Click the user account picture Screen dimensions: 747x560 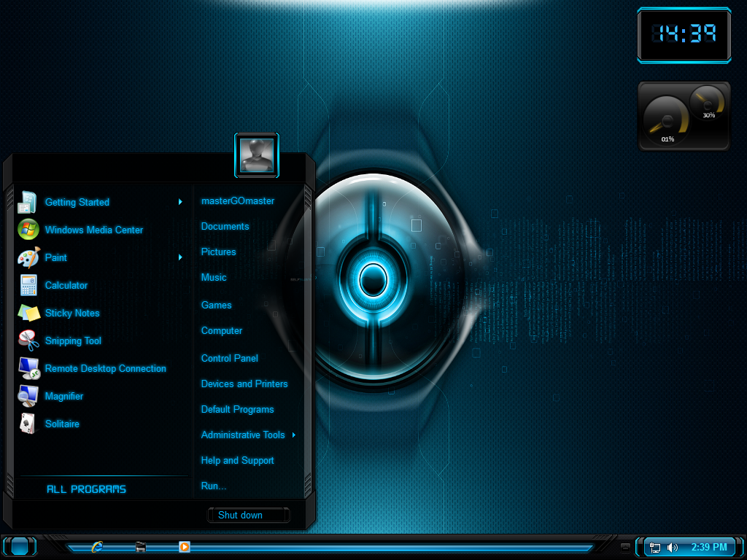click(257, 155)
